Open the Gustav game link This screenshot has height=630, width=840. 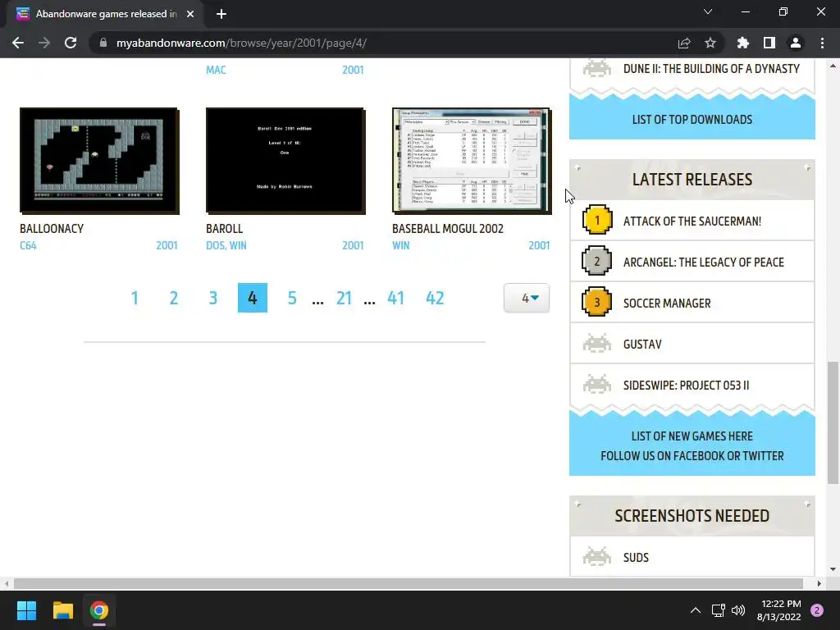[642, 345]
